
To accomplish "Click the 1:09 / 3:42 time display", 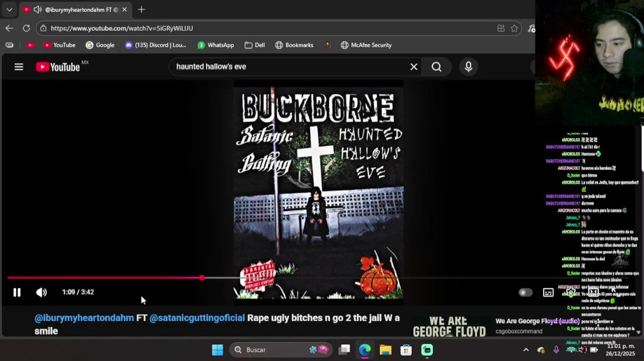I will coord(78,292).
